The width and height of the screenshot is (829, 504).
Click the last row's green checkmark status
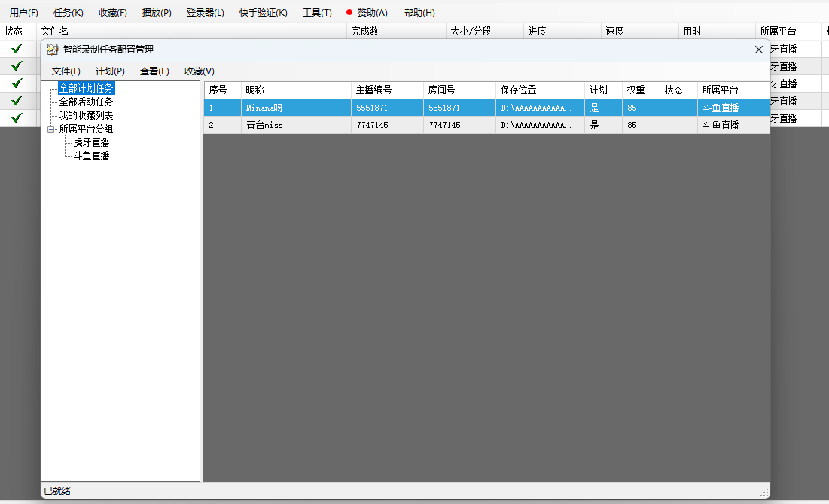[17, 118]
